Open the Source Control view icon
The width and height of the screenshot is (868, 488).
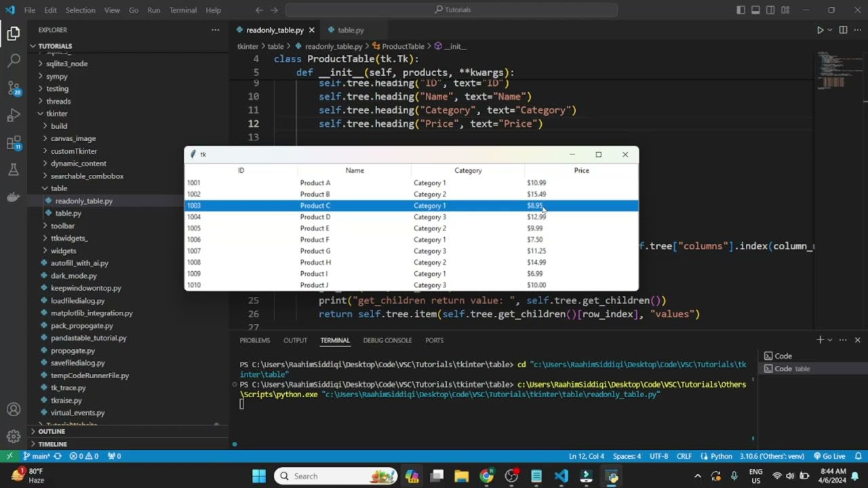coord(14,88)
